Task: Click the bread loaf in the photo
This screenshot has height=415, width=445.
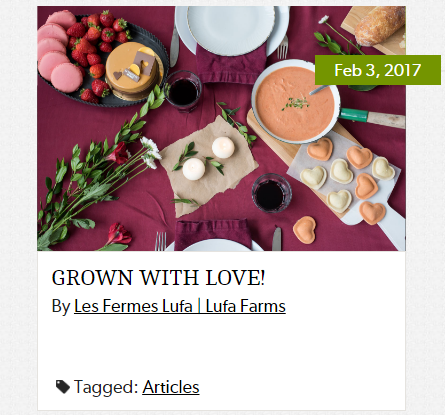Action: tap(380, 25)
